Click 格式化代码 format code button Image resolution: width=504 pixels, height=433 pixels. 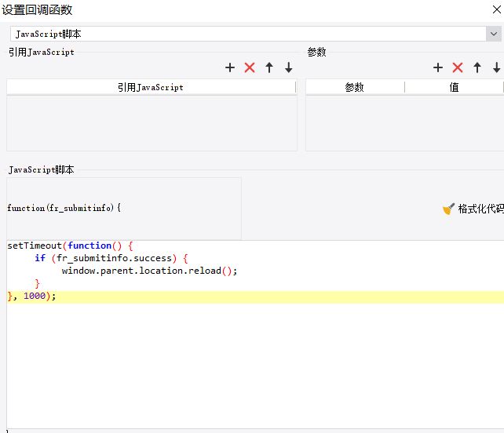[x=473, y=209]
